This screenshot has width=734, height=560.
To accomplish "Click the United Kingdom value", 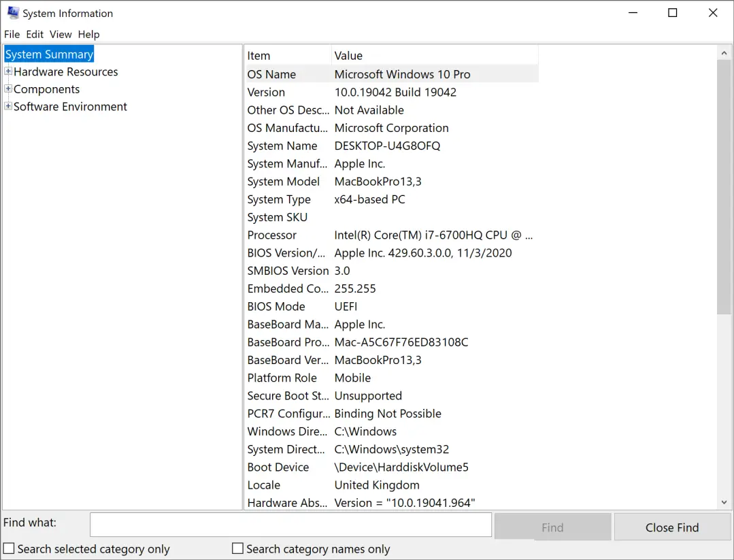I will pos(377,484).
